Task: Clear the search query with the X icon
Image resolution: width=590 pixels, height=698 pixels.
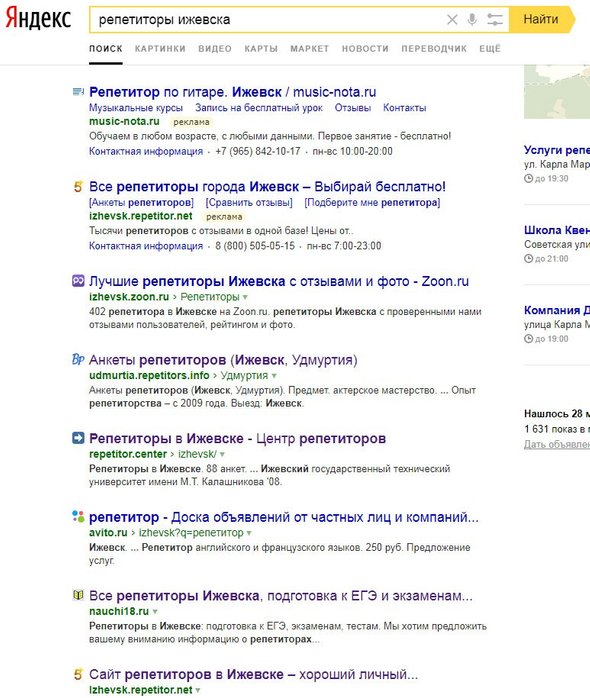Action: [x=452, y=20]
